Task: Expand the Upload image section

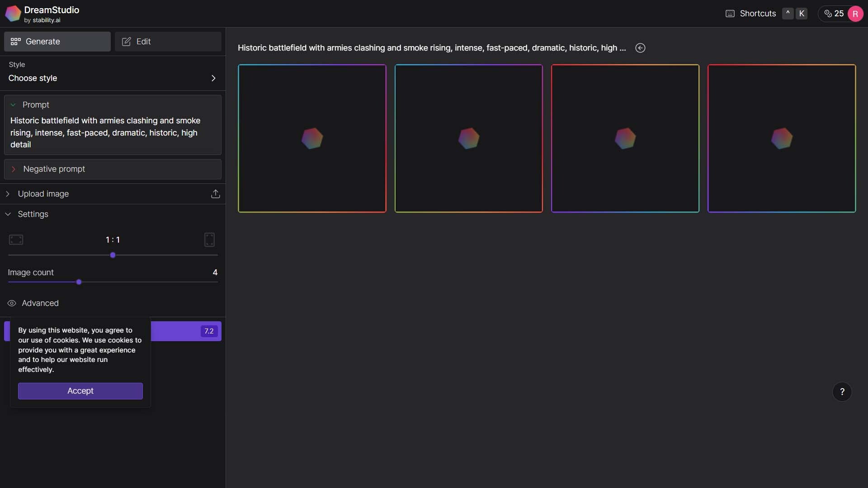Action: 43,194
